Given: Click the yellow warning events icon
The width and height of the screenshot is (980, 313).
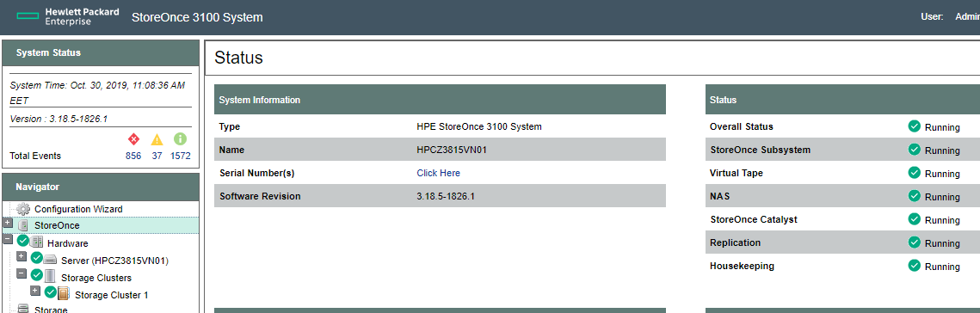Looking at the screenshot, I should [157, 138].
